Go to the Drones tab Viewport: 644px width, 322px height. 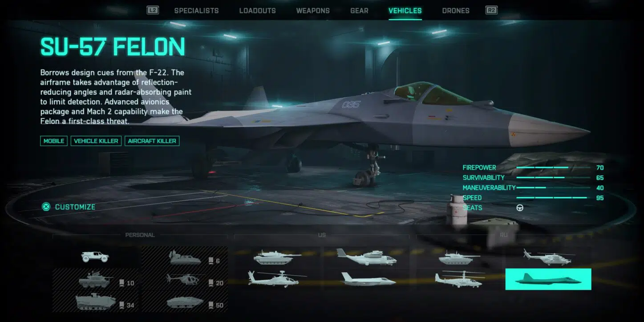point(456,11)
